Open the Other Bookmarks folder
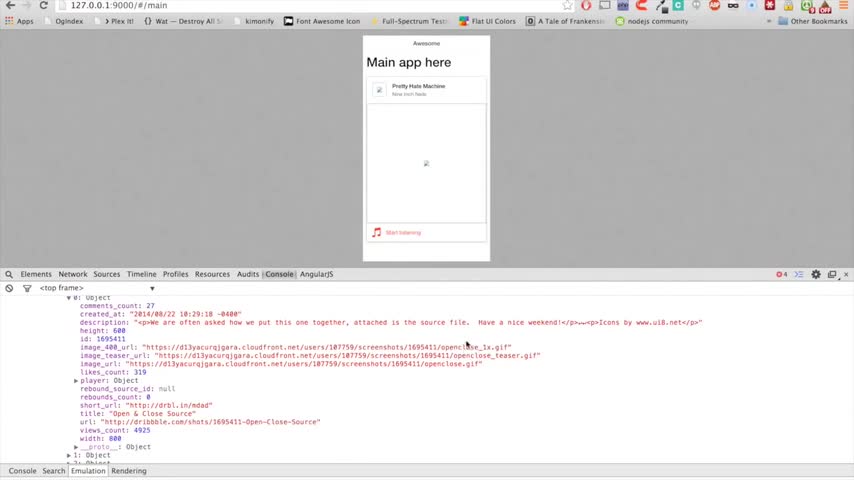Image resolution: width=854 pixels, height=480 pixels. [813, 21]
